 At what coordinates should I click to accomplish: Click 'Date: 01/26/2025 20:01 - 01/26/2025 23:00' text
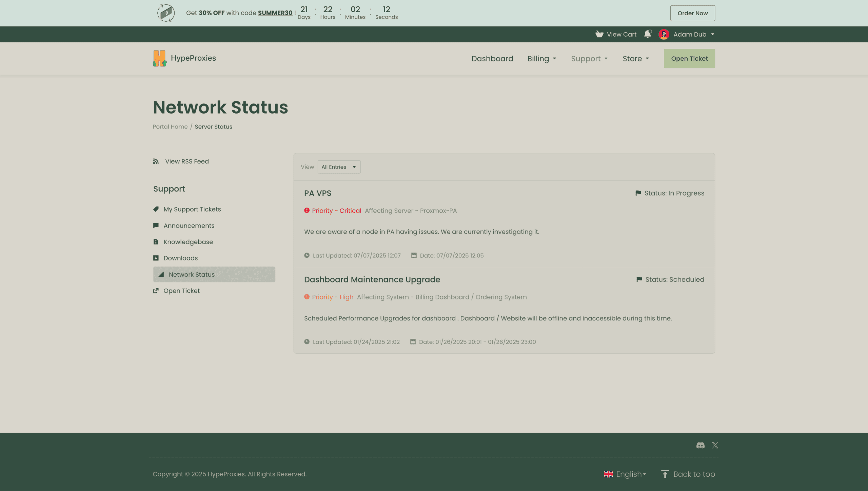477,342
